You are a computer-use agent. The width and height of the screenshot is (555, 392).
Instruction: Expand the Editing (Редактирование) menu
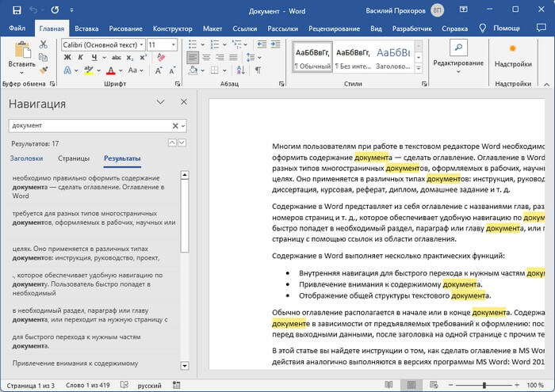[x=458, y=59]
